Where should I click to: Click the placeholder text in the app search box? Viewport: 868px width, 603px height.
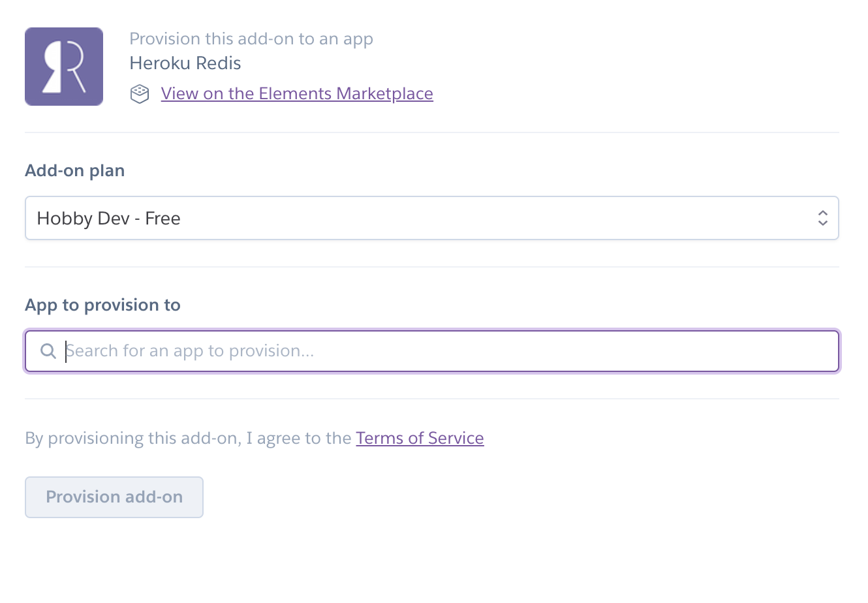pyautogui.click(x=190, y=351)
